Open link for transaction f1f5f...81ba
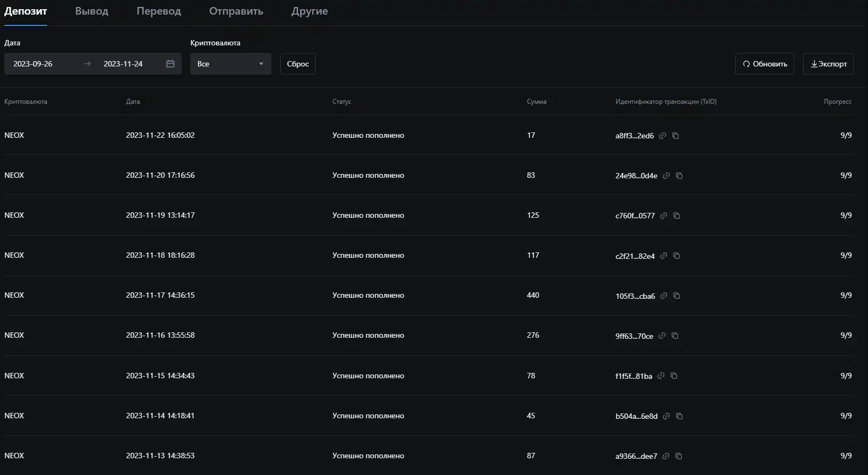The height and width of the screenshot is (475, 868). point(661,376)
